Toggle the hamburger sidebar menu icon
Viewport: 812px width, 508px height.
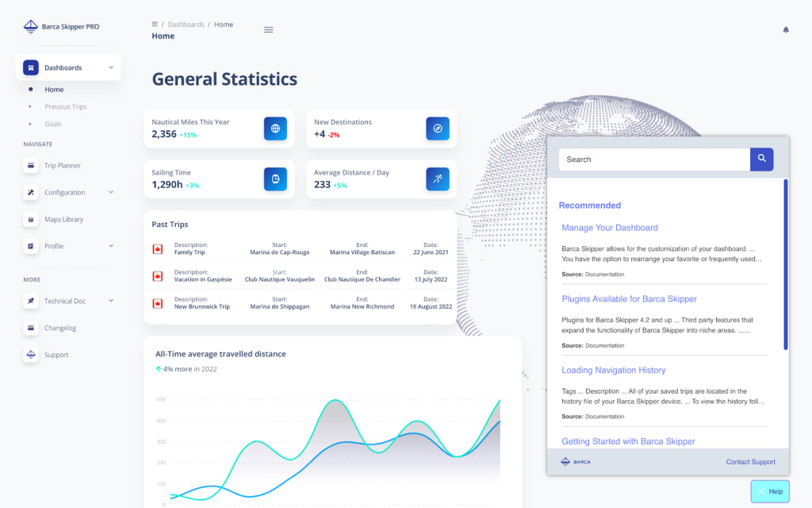(269, 29)
